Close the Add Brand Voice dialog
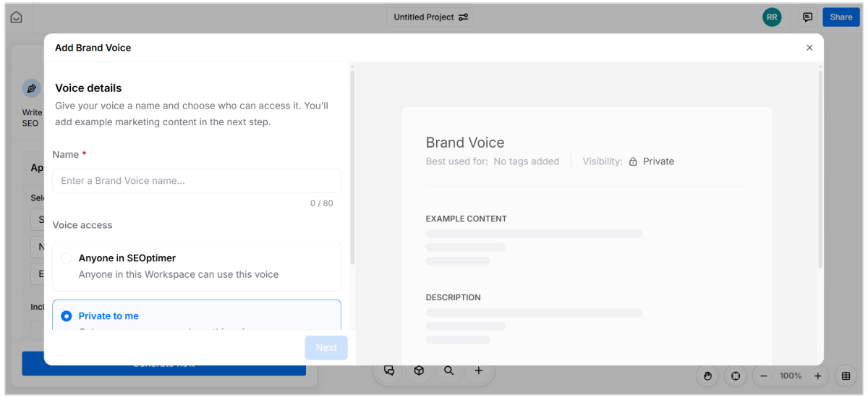 pos(809,48)
